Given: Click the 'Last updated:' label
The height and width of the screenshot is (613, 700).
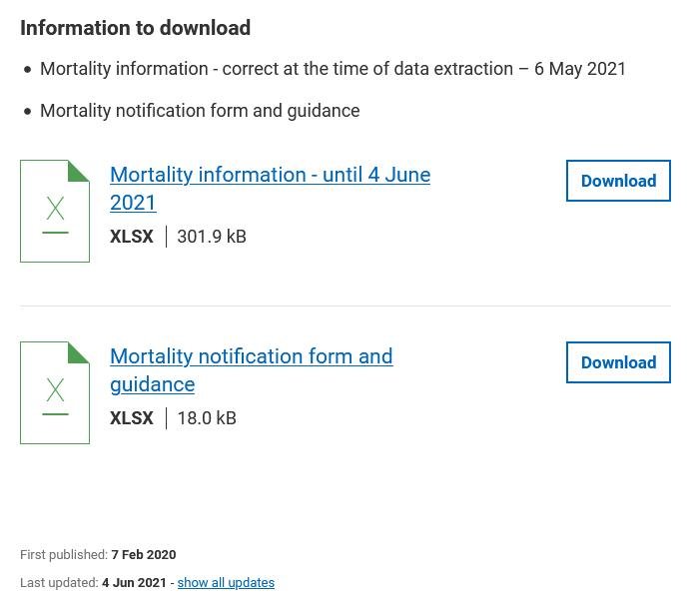Looking at the screenshot, I should pos(59,583).
